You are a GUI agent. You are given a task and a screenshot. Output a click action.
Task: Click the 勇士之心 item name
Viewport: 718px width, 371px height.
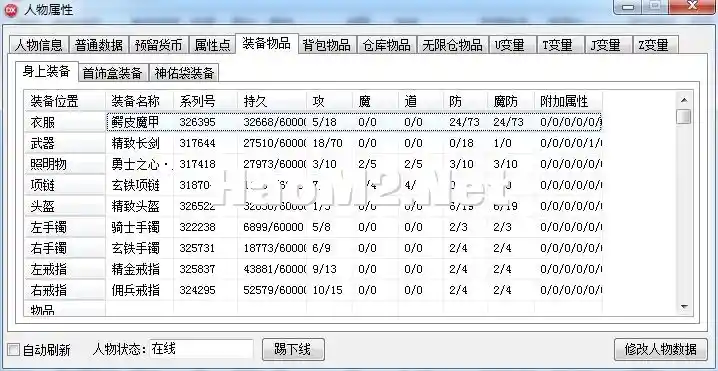142,164
